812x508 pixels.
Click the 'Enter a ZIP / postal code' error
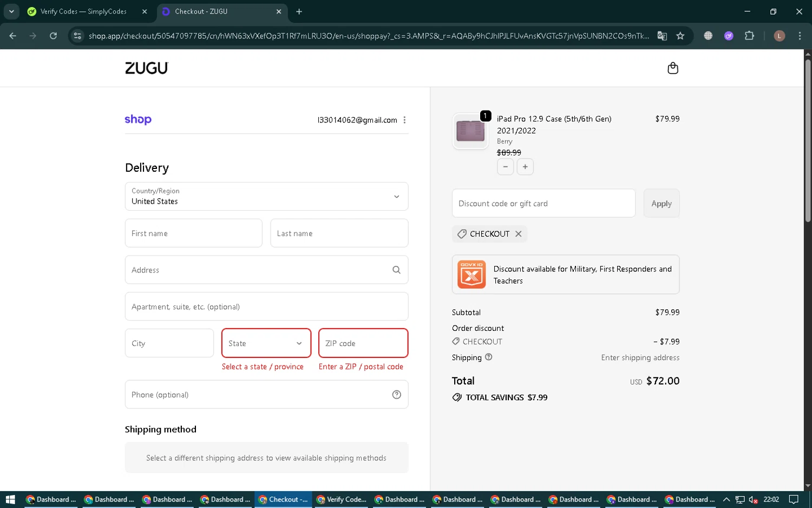point(361,367)
